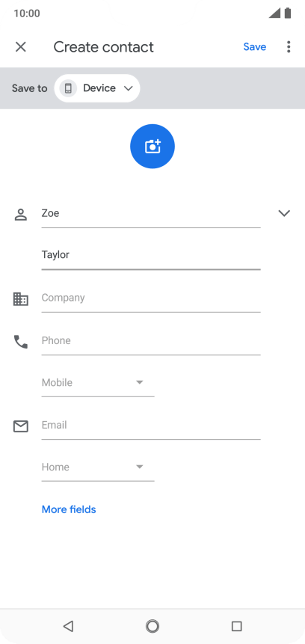The image size is (305, 644).
Task: Tap the device phone icon in Save to
Action: click(x=68, y=88)
